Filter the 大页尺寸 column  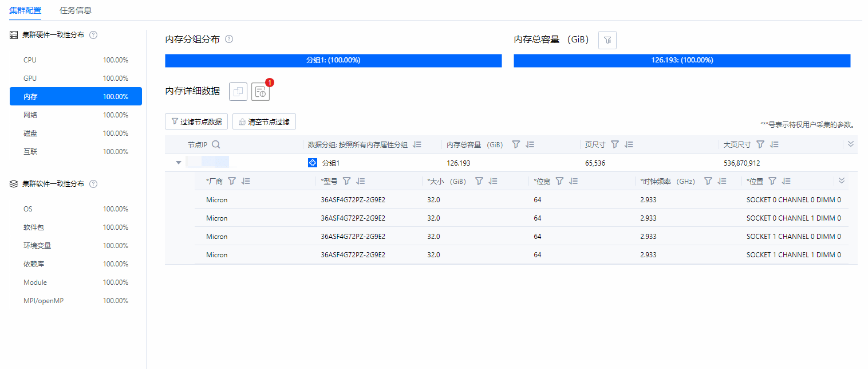(x=760, y=145)
